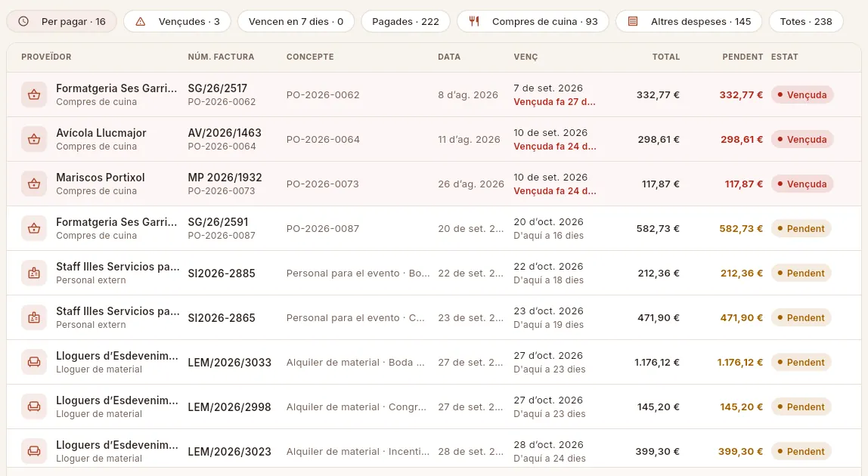Screen dimensions: 868x476
Task: Click the basket icon for invoice SG/26/2517
Action: tap(34, 94)
